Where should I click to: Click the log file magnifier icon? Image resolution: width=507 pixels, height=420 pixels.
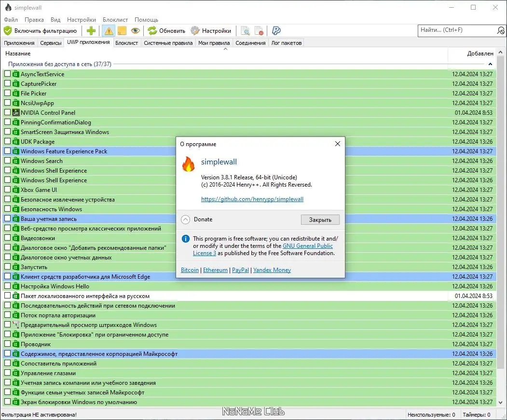[246, 31]
